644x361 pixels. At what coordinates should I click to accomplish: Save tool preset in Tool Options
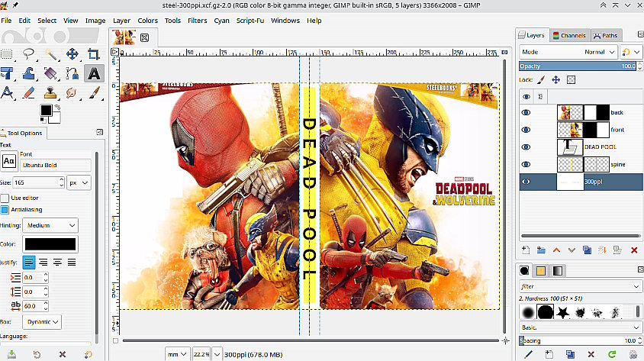(11, 354)
